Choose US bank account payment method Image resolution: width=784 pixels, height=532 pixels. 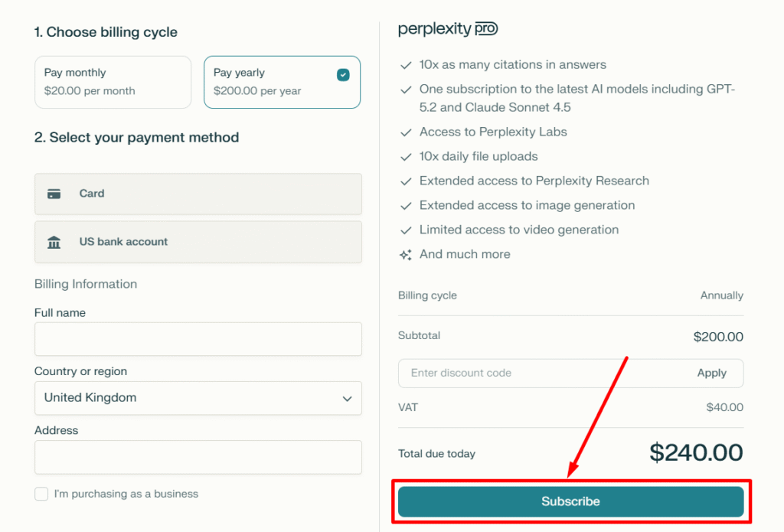tap(198, 242)
